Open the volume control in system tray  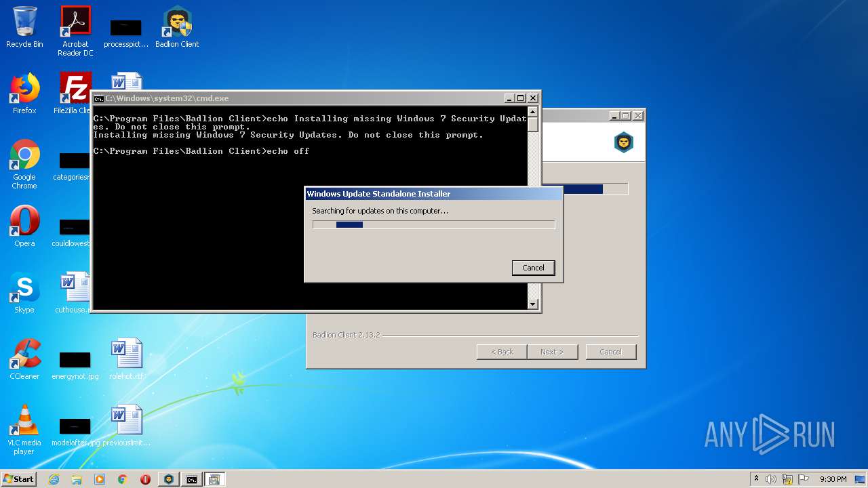tap(771, 479)
